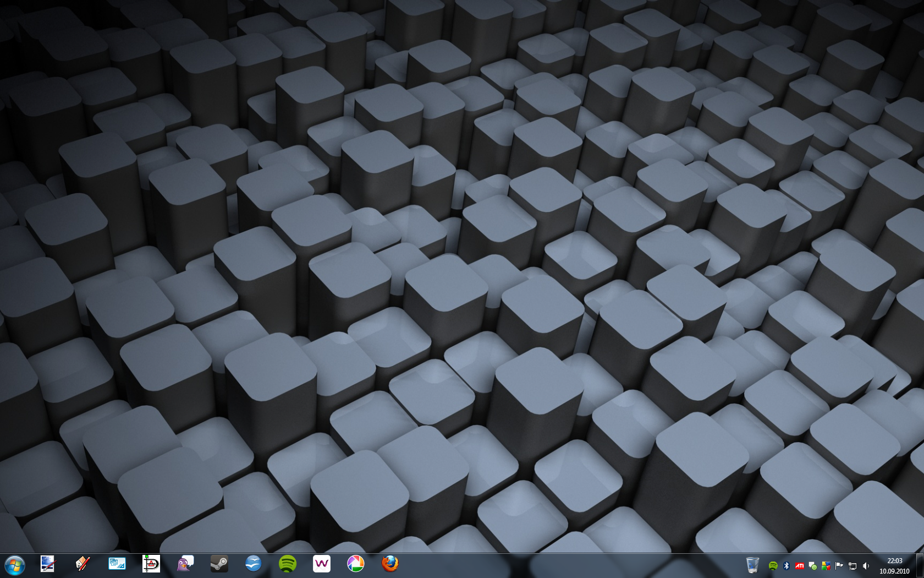Screen dimensions: 924x578
Task: Click the Spotify tray icon
Action: click(x=773, y=566)
